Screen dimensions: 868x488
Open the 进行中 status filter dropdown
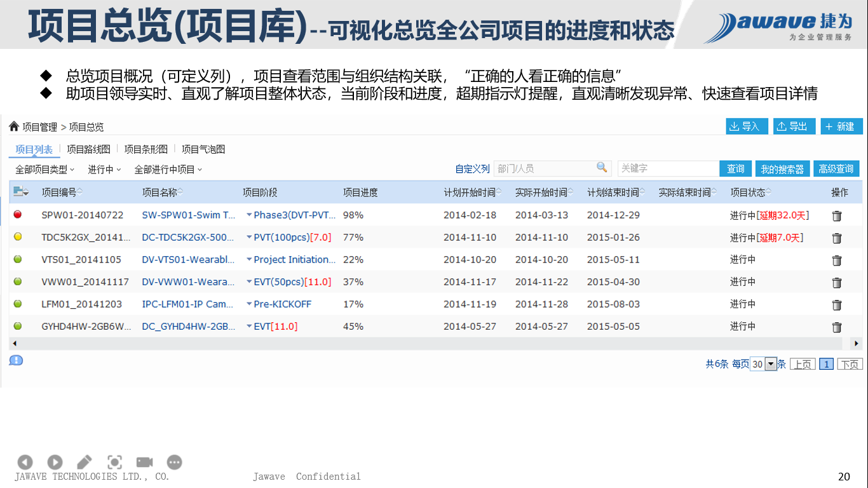click(104, 170)
